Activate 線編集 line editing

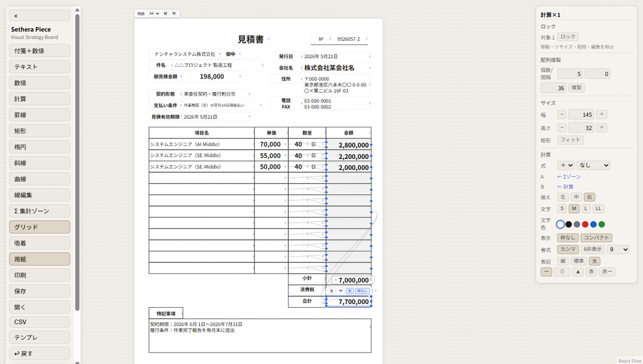(x=40, y=195)
